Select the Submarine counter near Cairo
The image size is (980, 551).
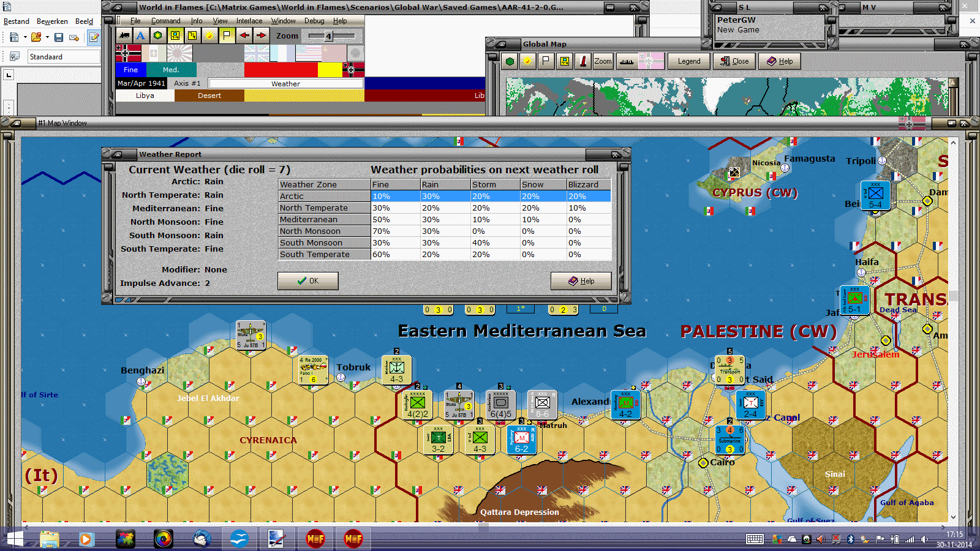point(729,440)
